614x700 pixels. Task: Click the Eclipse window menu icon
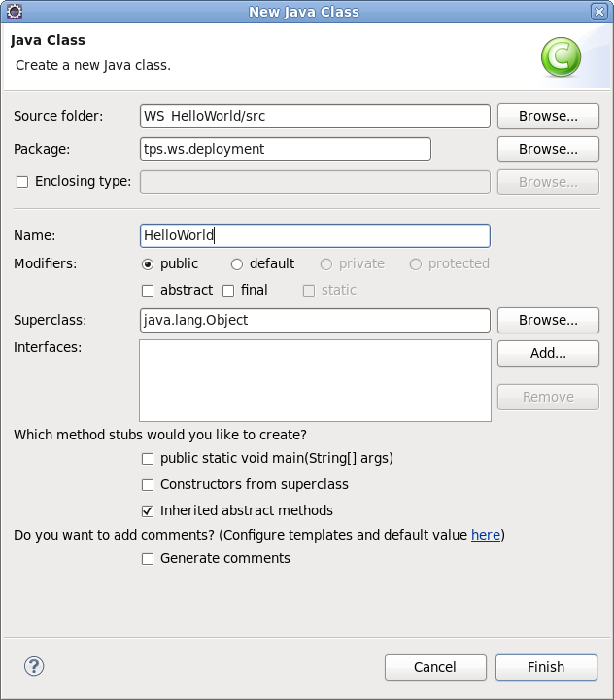point(14,11)
